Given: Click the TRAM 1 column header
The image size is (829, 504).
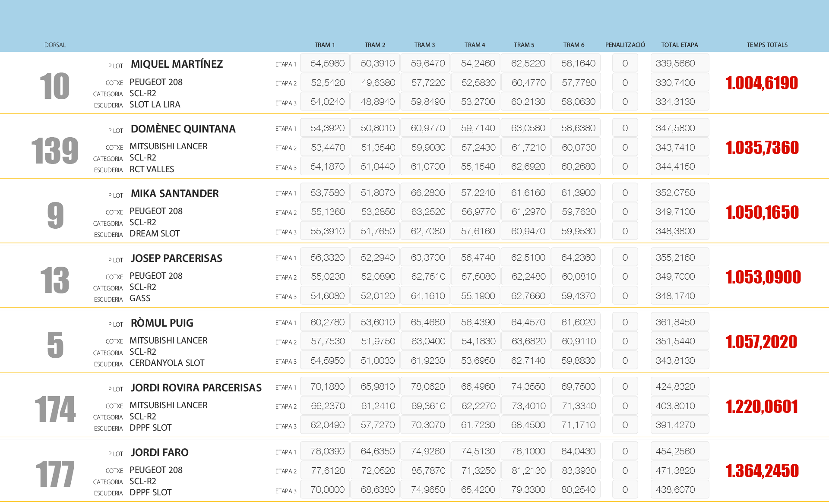Looking at the screenshot, I should [324, 45].
